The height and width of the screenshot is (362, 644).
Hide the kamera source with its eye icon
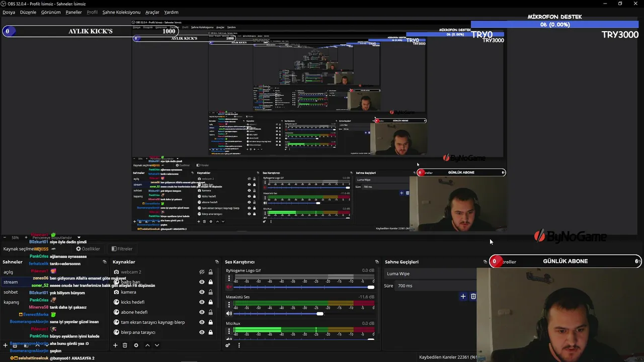[x=202, y=292]
